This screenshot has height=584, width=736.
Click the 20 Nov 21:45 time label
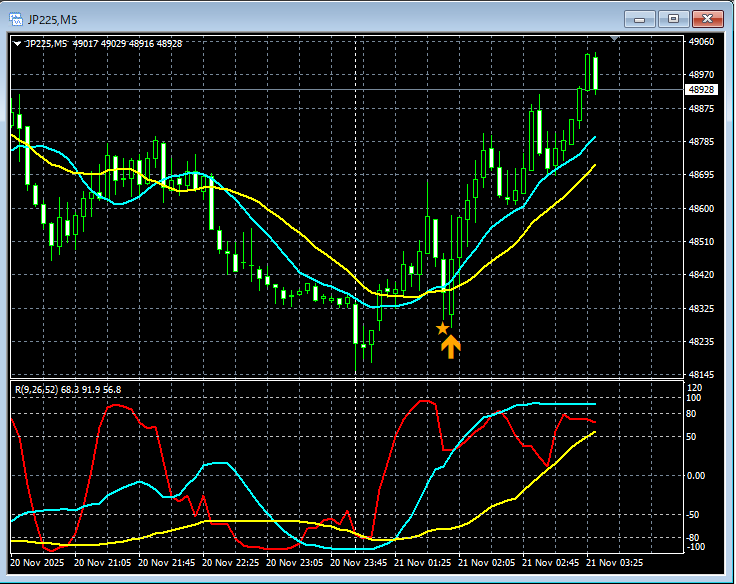coord(166,562)
